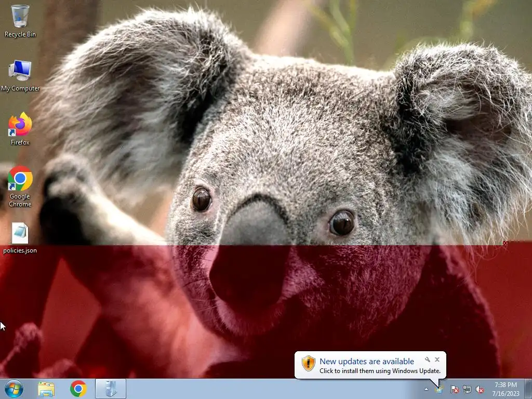The height and width of the screenshot is (399, 532).
Task: Select the policies.json file icon
Action: 20,238
